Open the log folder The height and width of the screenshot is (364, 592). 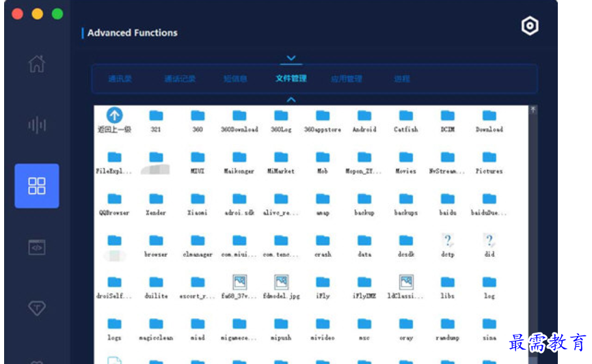click(x=489, y=282)
